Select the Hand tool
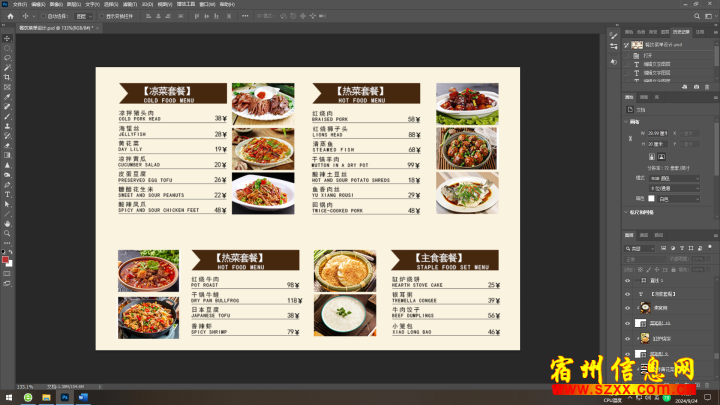Screen dimensions: 720x405 pyautogui.click(x=7, y=224)
